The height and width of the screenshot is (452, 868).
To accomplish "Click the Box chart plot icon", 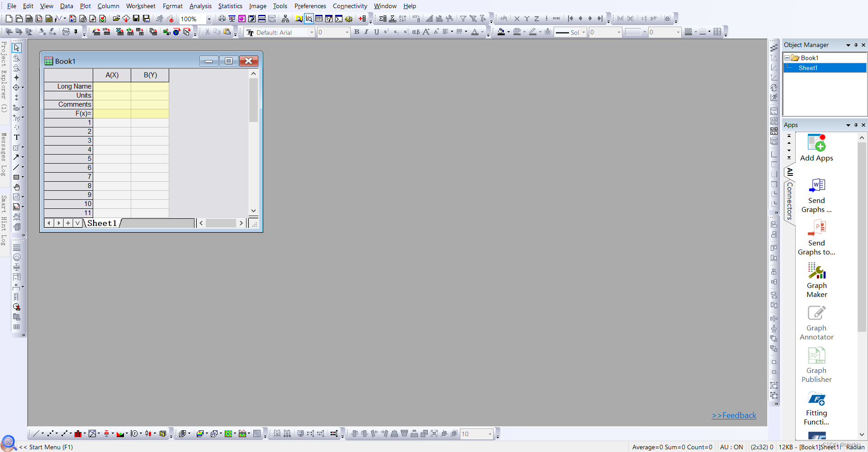I will click(106, 433).
